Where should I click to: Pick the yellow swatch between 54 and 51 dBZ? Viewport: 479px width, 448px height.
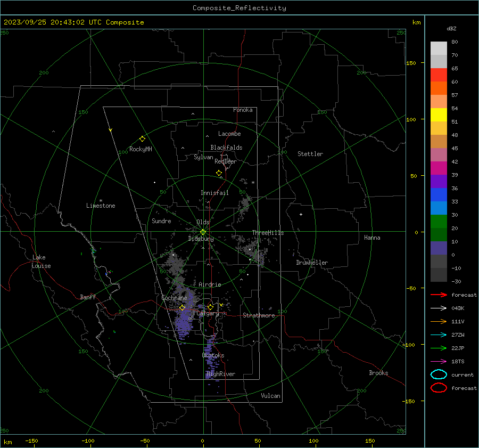[x=439, y=115]
